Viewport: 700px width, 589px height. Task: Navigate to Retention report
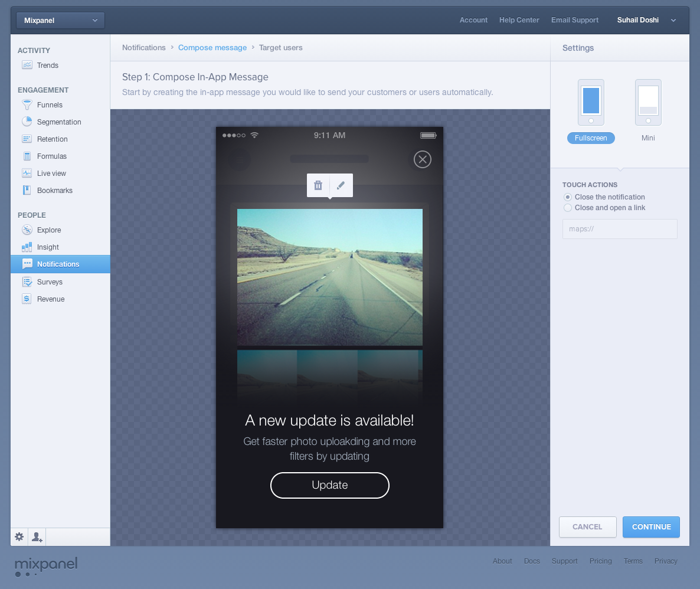[x=52, y=139]
